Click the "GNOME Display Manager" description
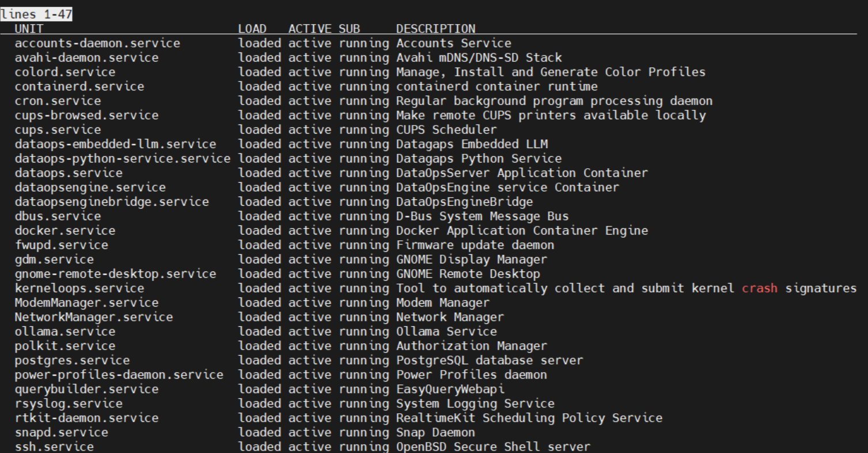 coord(472,259)
